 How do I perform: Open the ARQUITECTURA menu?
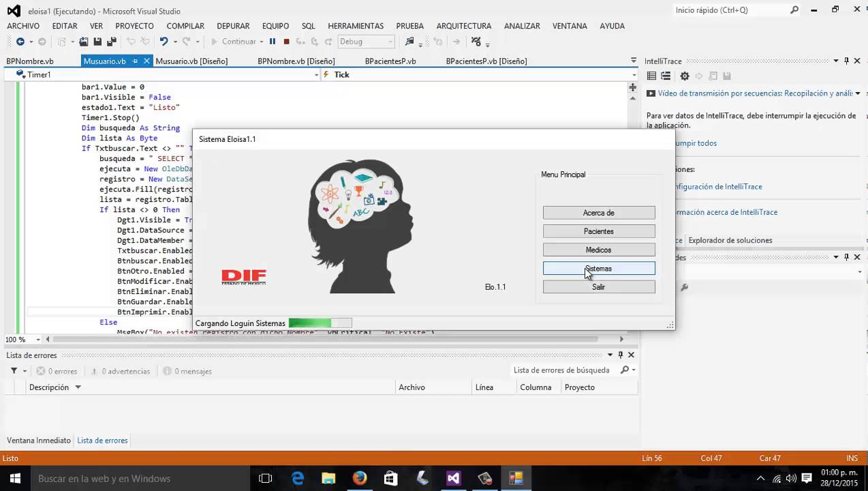463,26
